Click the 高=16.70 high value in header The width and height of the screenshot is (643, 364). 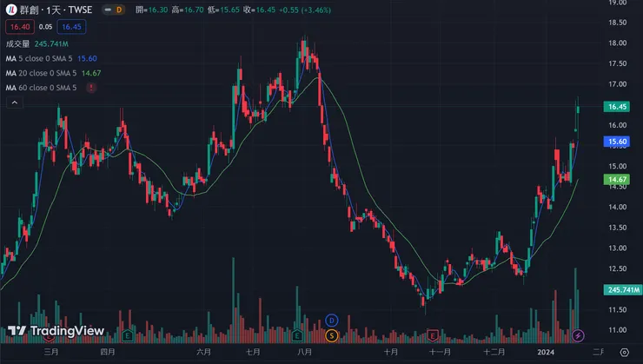(x=188, y=10)
